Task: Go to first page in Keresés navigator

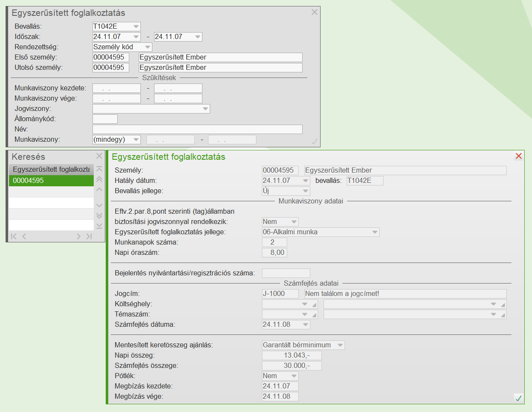Action: tap(14, 236)
